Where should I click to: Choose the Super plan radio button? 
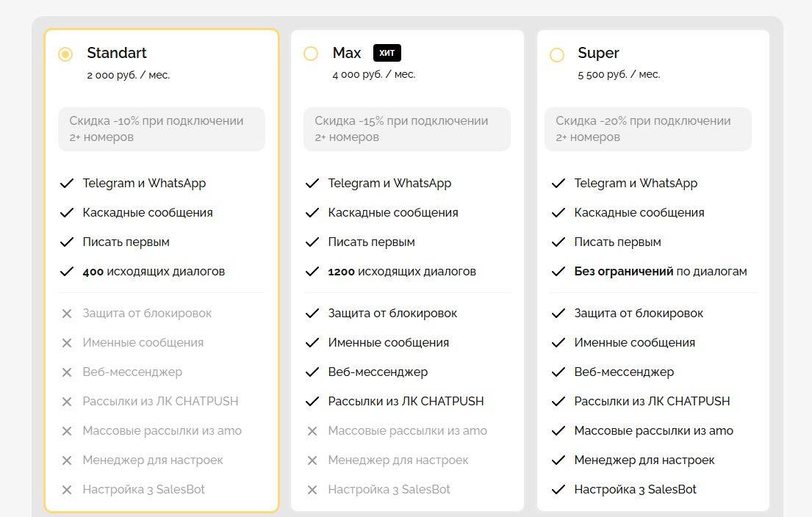click(557, 54)
